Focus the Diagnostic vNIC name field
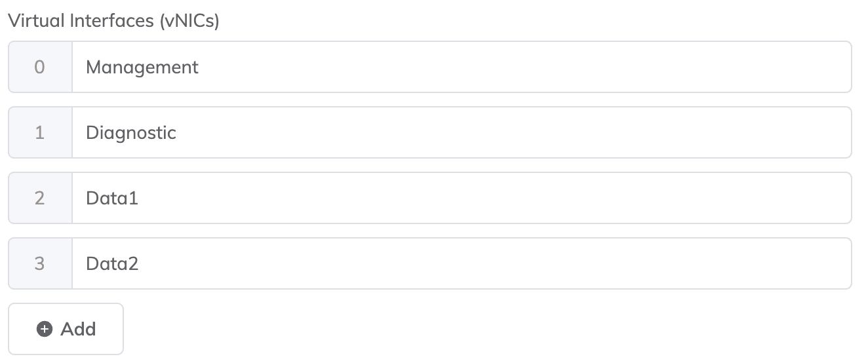This screenshot has height=363, width=868. 461,132
